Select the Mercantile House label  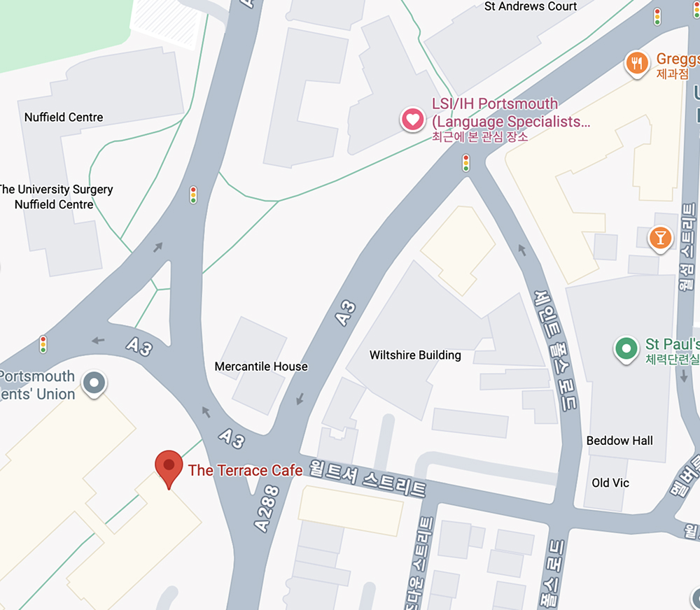pos(261,367)
